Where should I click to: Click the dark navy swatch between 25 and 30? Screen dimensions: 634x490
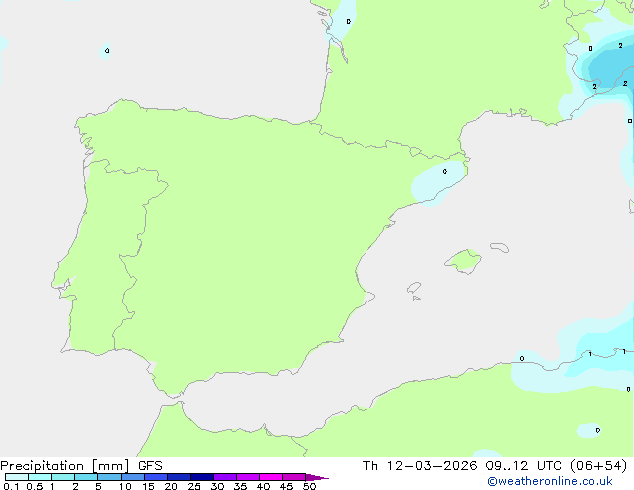(202, 477)
